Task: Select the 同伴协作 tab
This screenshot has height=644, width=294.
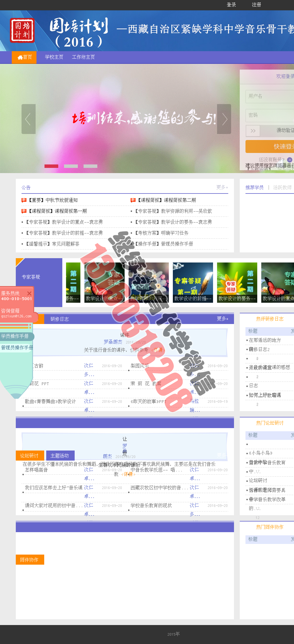Action: [x=30, y=560]
